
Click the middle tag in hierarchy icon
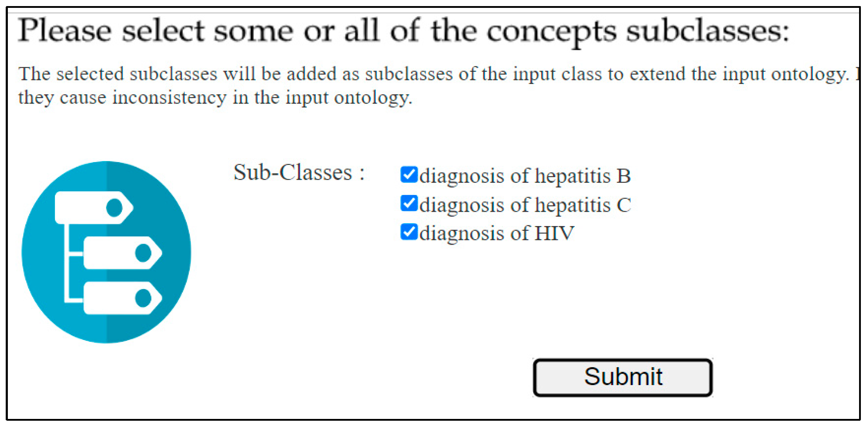click(x=111, y=253)
